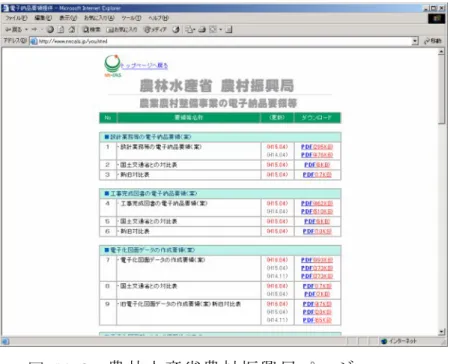450x364 pixels.
Task: Download row 4 PDF dated H15.04
Action: click(x=317, y=204)
